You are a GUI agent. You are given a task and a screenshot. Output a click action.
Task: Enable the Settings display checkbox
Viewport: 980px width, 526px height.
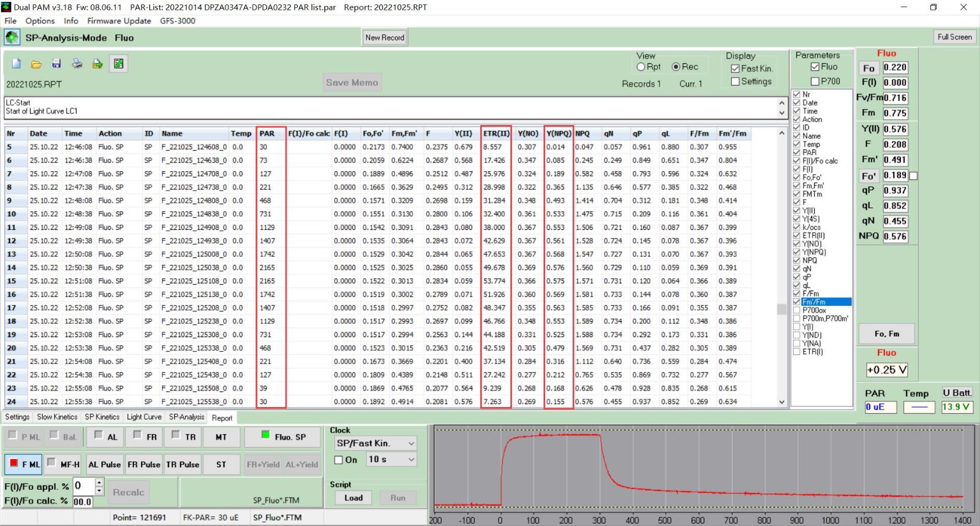[736, 82]
